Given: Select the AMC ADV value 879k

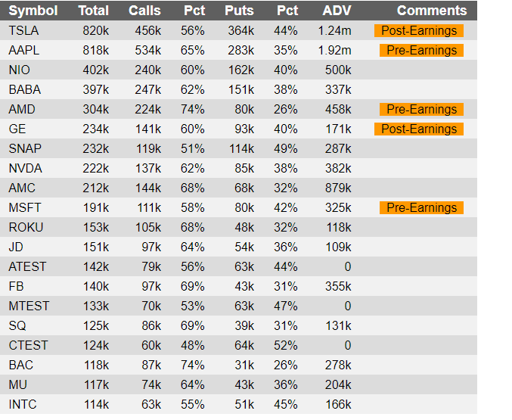Looking at the screenshot, I should [337, 188].
